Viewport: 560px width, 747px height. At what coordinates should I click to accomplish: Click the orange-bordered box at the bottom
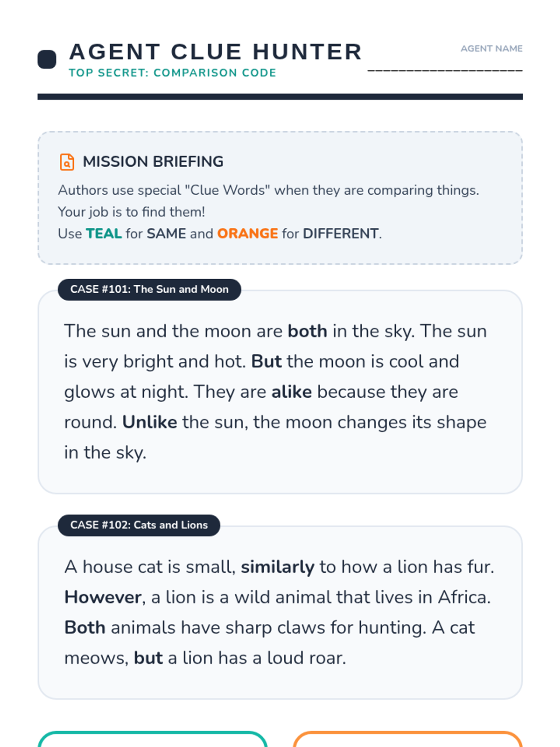[x=407, y=740]
